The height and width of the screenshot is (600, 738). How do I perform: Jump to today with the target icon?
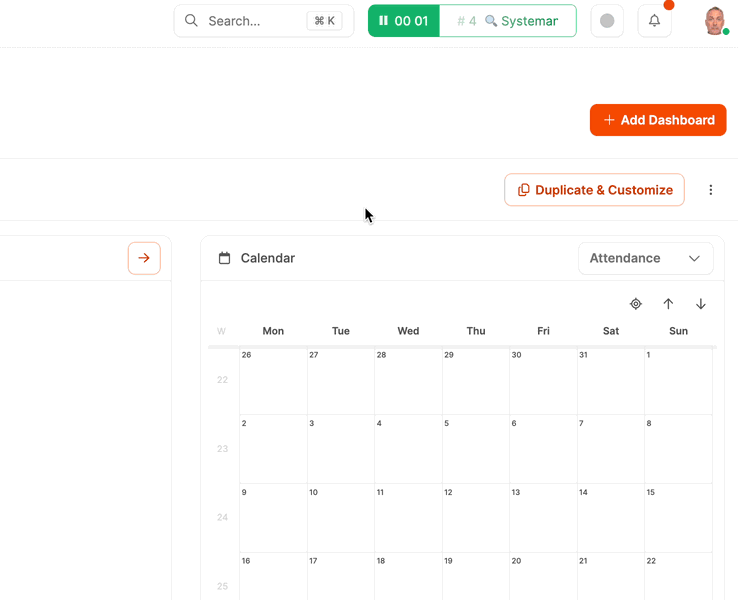(636, 304)
